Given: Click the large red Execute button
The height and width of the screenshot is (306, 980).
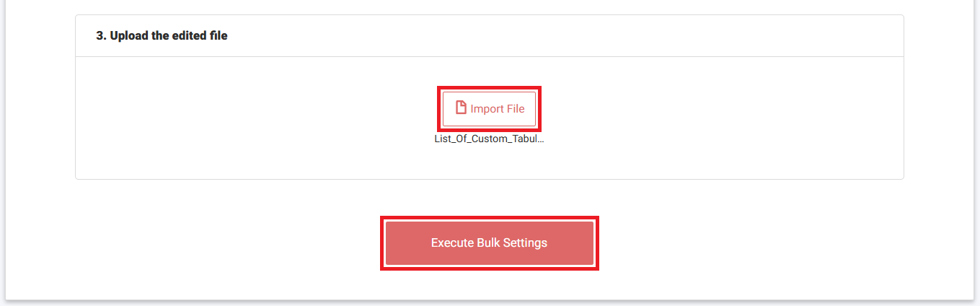Looking at the screenshot, I should pyautogui.click(x=489, y=243).
